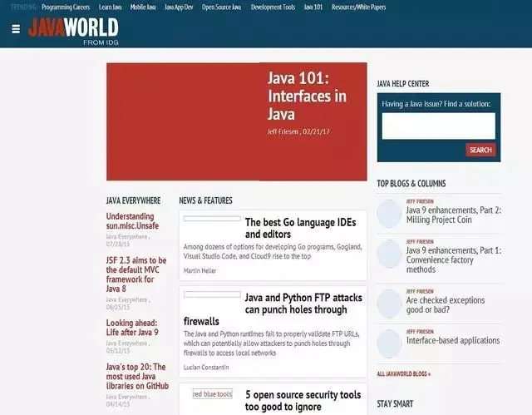532x415 pixels.
Task: Open 5 open source security tools article
Action: 303,400
